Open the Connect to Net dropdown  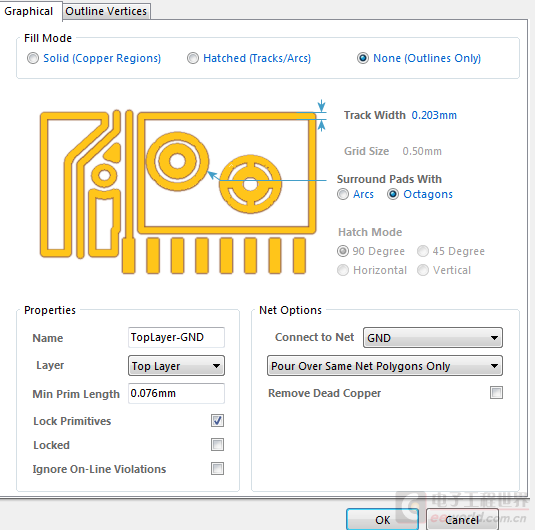click(433, 338)
